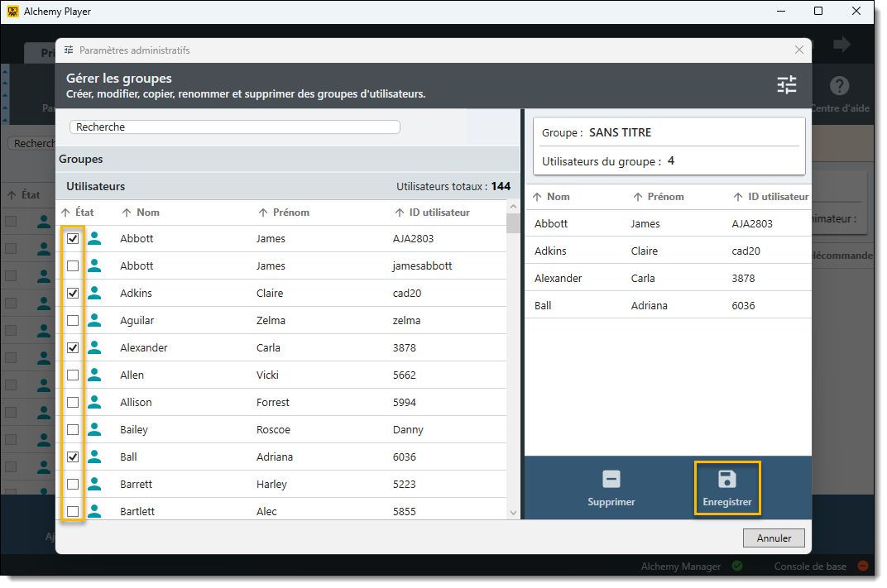Screen dimensions: 887x588
Task: Uncheck the checkbox for Adkins Claire
Action: [73, 293]
